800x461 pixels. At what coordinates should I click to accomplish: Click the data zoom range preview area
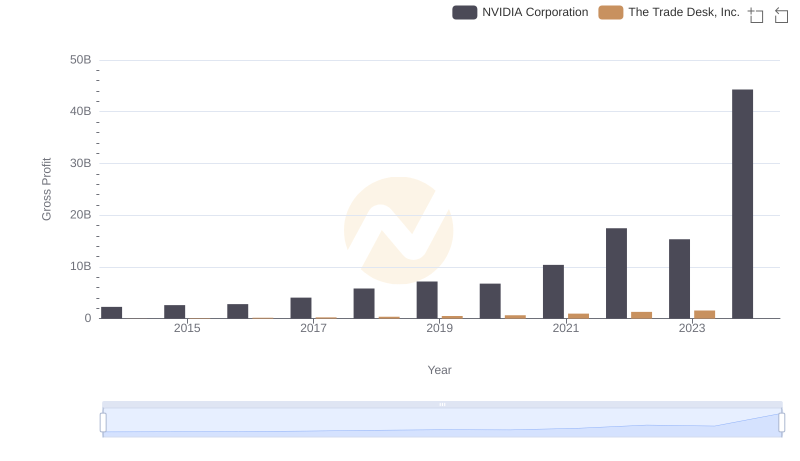[x=442, y=423]
